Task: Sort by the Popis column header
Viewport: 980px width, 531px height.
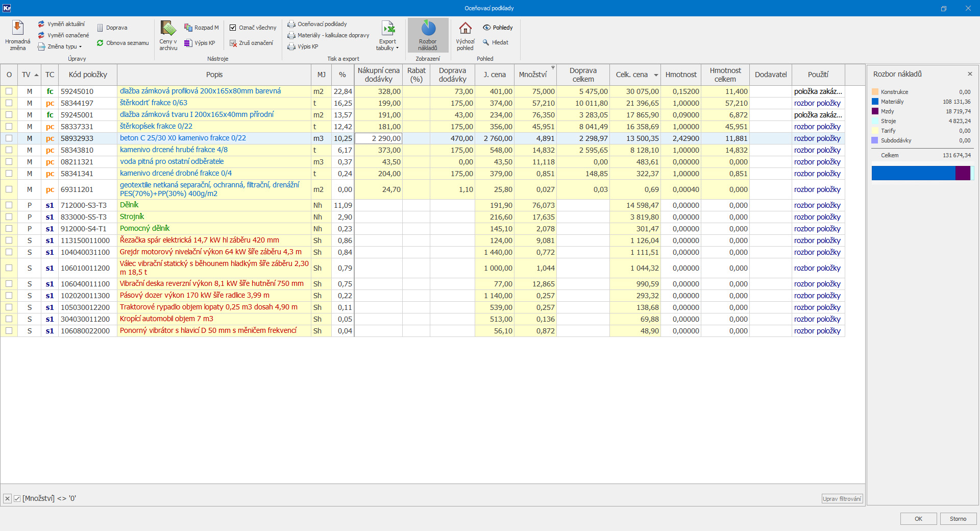Action: coord(214,75)
